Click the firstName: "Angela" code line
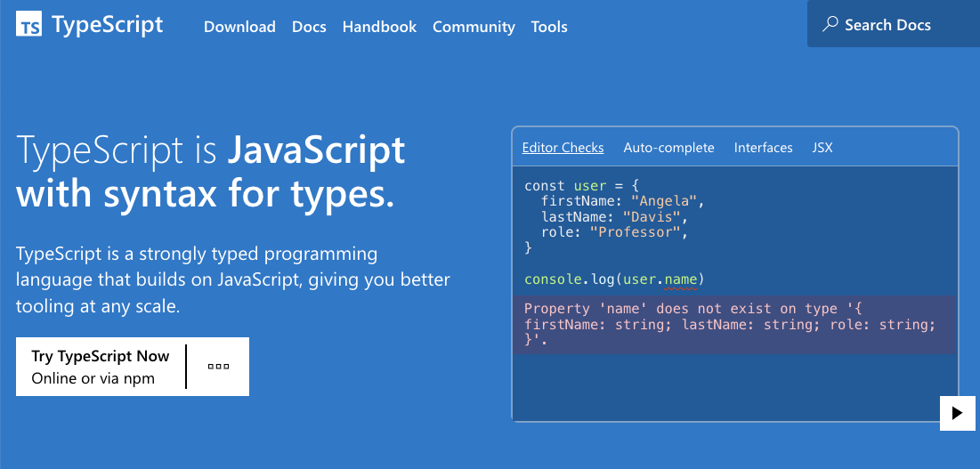The height and width of the screenshot is (469, 980). pyautogui.click(x=622, y=201)
